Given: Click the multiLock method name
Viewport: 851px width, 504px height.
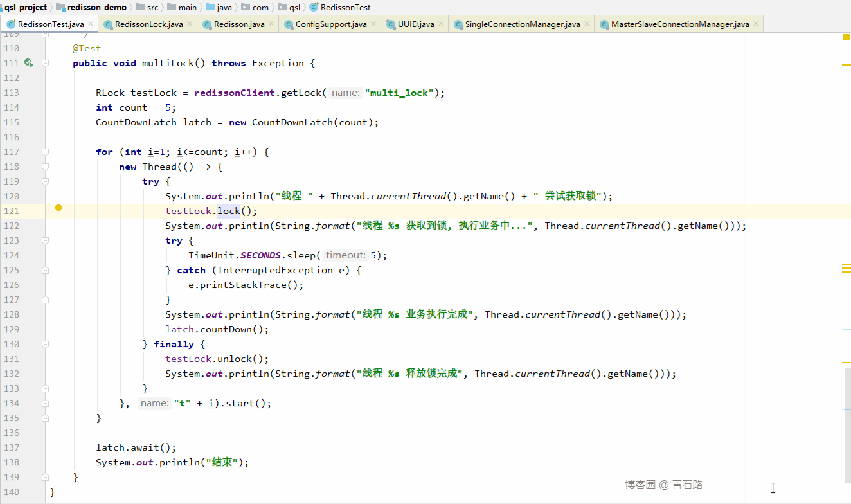Looking at the screenshot, I should tap(168, 63).
